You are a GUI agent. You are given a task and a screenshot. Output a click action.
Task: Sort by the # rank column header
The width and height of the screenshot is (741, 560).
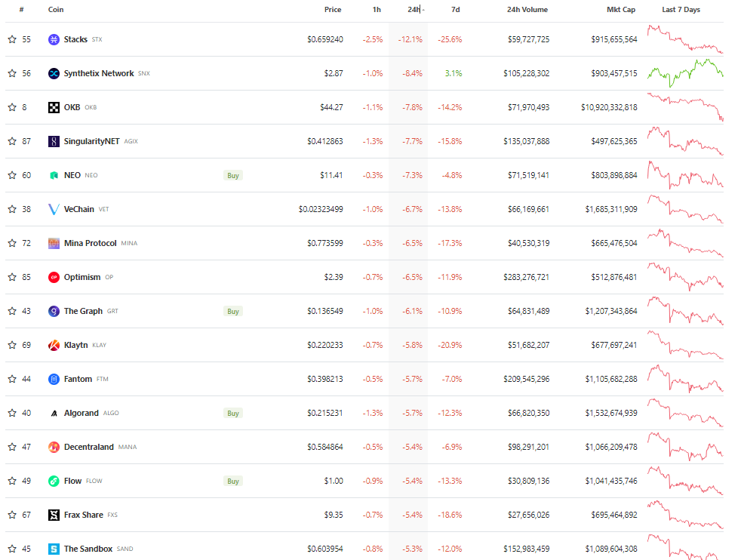[x=22, y=10]
